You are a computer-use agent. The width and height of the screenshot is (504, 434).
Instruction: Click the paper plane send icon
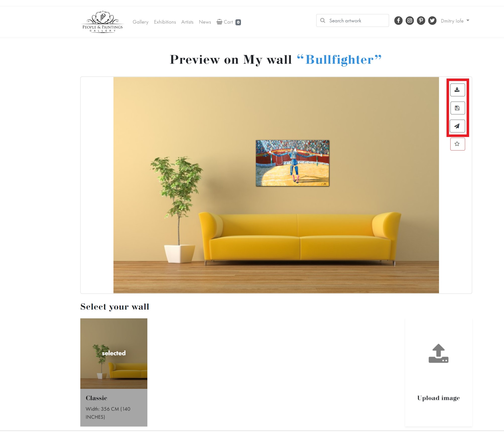tap(457, 126)
